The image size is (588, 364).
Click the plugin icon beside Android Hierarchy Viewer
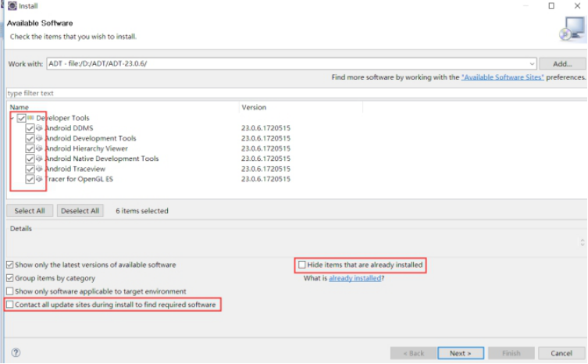click(39, 148)
